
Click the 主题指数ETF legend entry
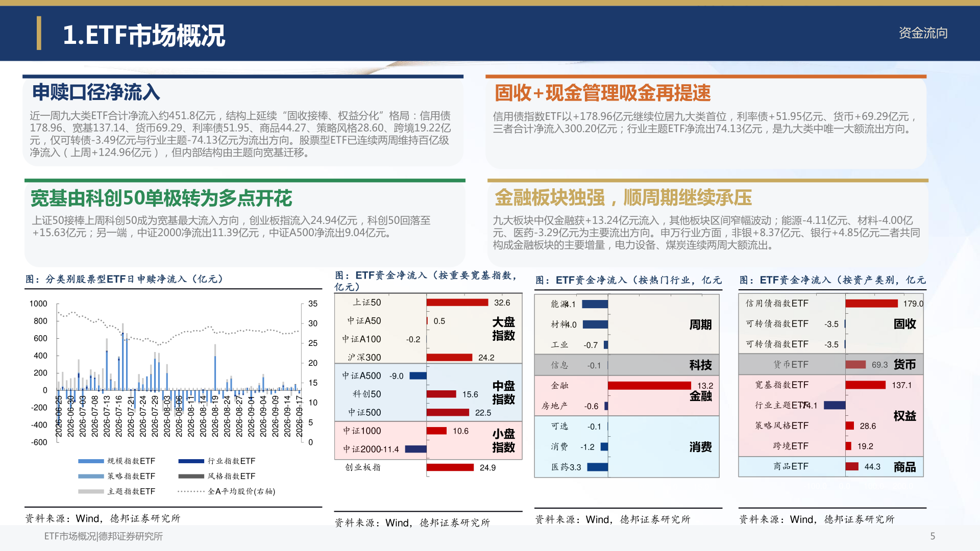pyautogui.click(x=116, y=491)
